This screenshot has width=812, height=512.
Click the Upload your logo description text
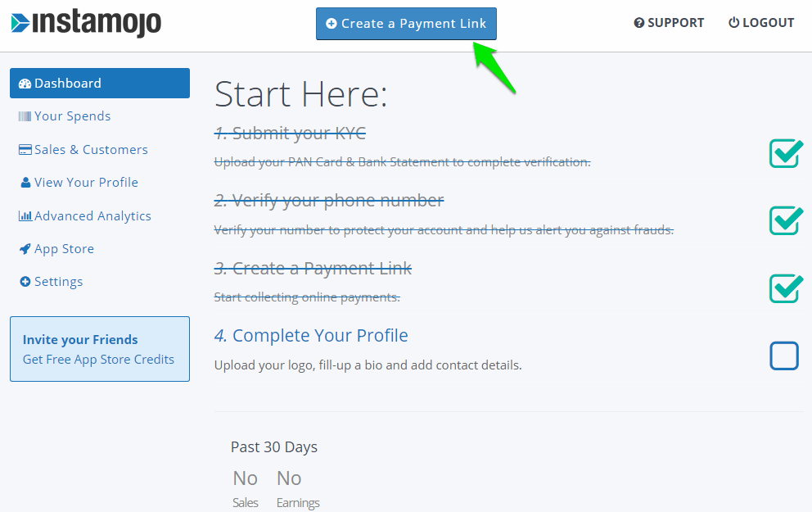(x=368, y=365)
